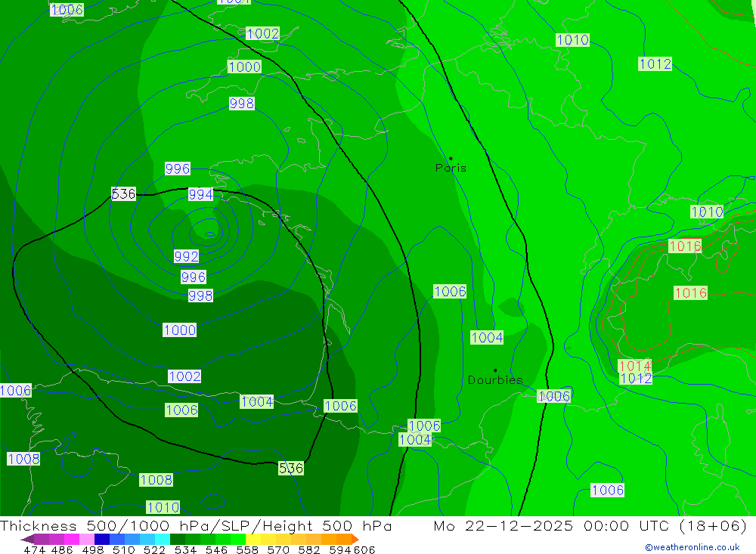The height and width of the screenshot is (554, 756).
Task: Click the 1012 label beneath red 1014
Action: coord(636,379)
